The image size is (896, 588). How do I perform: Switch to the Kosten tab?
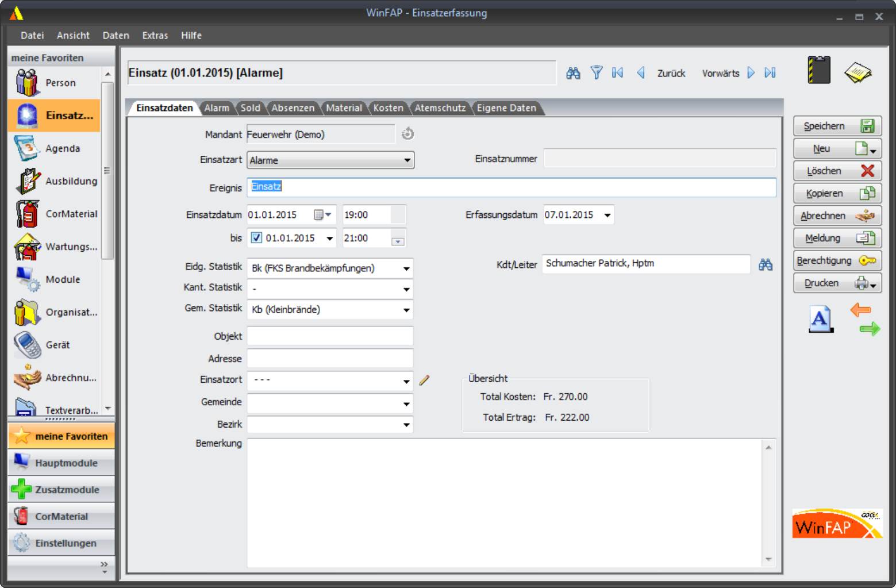coord(389,107)
